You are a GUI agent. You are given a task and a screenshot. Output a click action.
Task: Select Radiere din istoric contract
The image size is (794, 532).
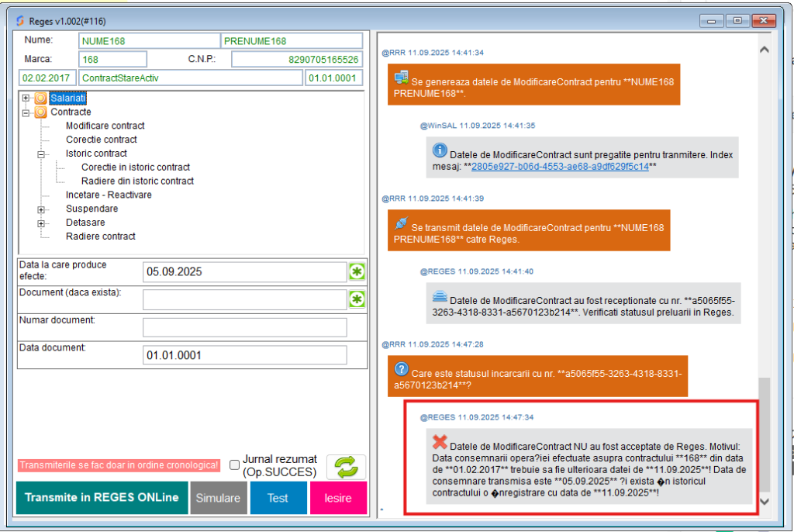coord(138,181)
